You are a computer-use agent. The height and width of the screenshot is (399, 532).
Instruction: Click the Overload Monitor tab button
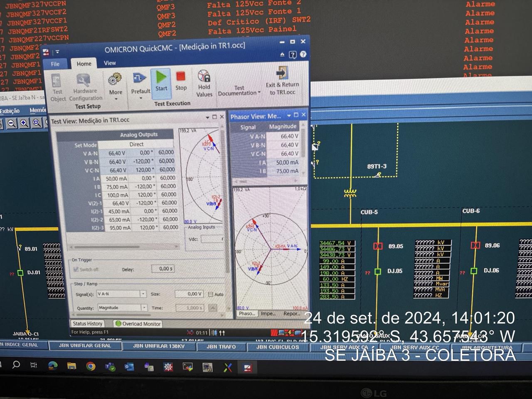[138, 324]
